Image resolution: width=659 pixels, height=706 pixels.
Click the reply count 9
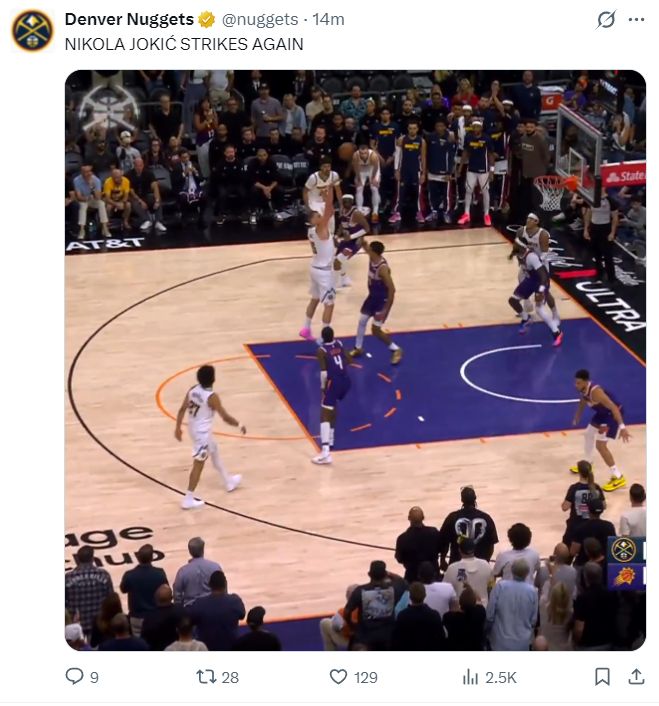[x=94, y=678]
